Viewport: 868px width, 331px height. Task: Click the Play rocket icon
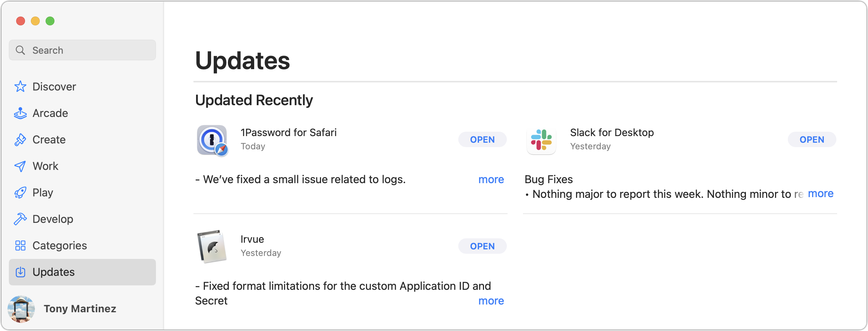click(20, 193)
